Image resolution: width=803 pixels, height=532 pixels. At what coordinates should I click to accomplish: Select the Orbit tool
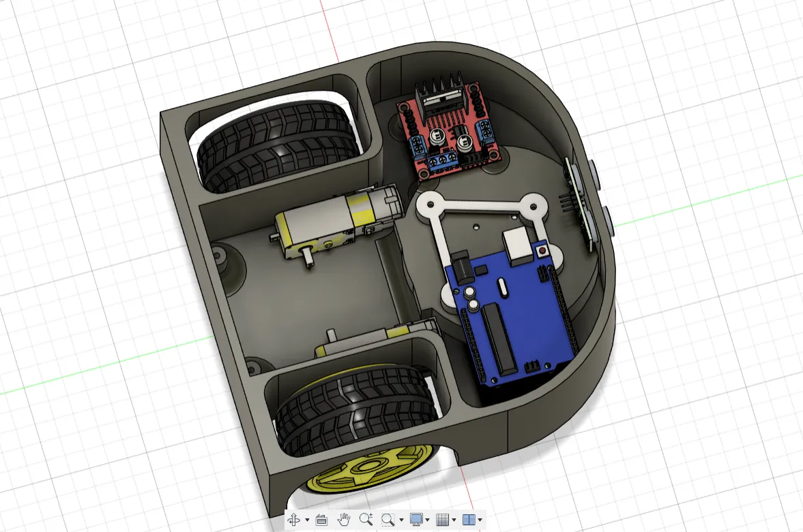(x=293, y=520)
